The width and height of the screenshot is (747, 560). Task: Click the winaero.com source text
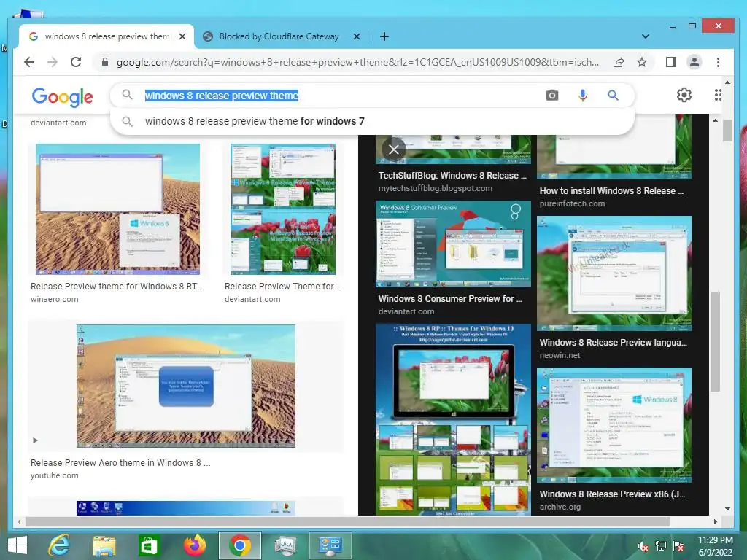click(x=54, y=299)
